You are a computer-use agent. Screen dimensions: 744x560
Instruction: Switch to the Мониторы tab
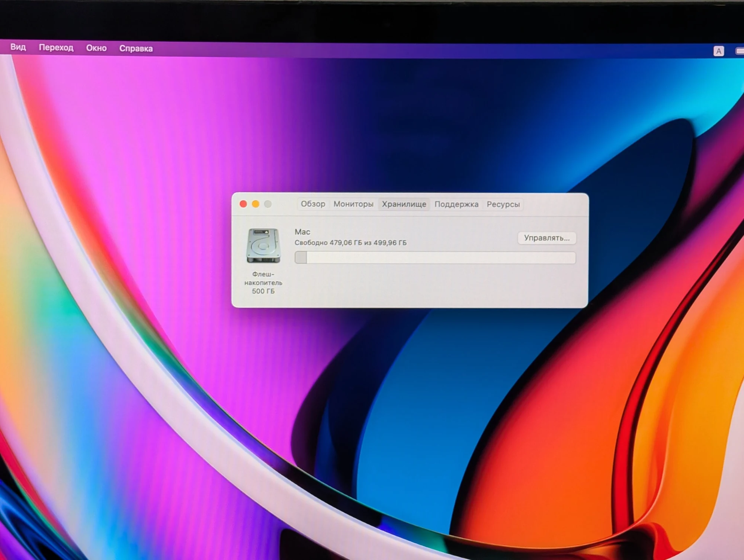[353, 204]
